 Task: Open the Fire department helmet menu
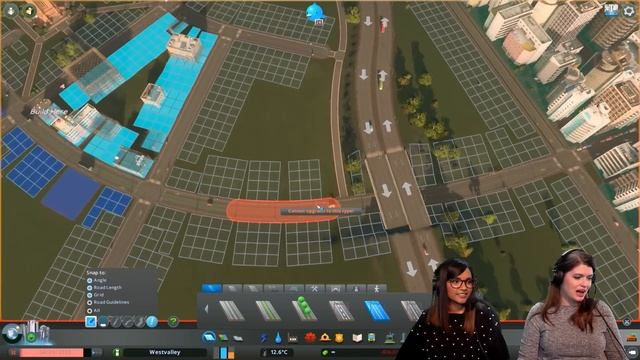(325, 338)
